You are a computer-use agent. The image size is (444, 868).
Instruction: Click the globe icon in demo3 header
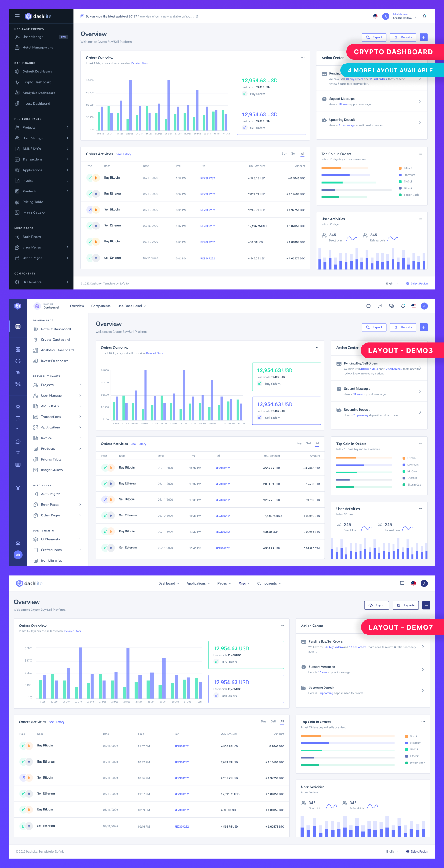pos(368,306)
